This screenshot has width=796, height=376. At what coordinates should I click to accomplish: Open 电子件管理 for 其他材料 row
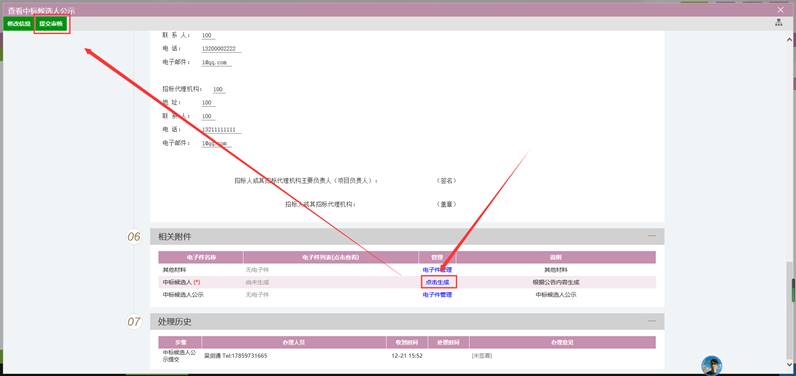(437, 269)
